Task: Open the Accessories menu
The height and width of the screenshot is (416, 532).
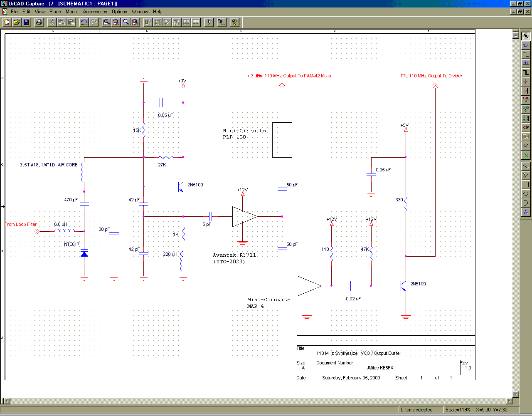Action: (x=95, y=12)
